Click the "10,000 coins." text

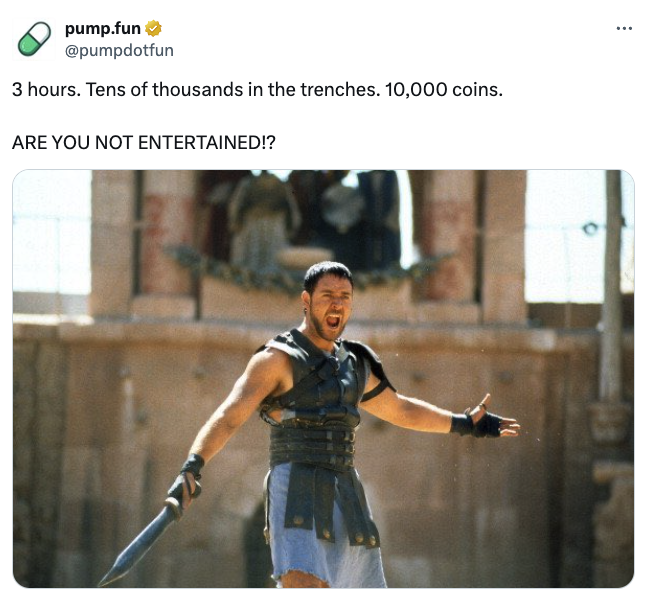[447, 90]
